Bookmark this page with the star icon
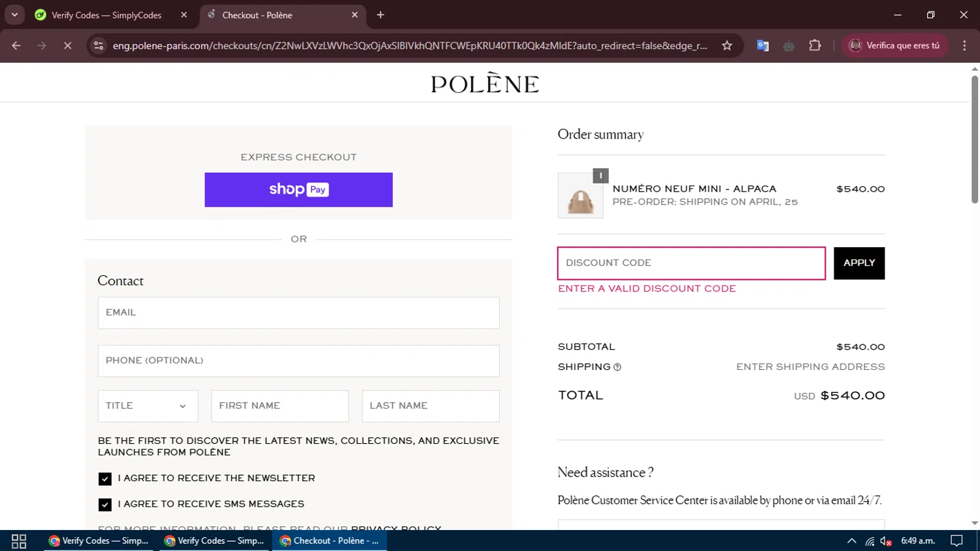The width and height of the screenshot is (980, 551). (727, 46)
